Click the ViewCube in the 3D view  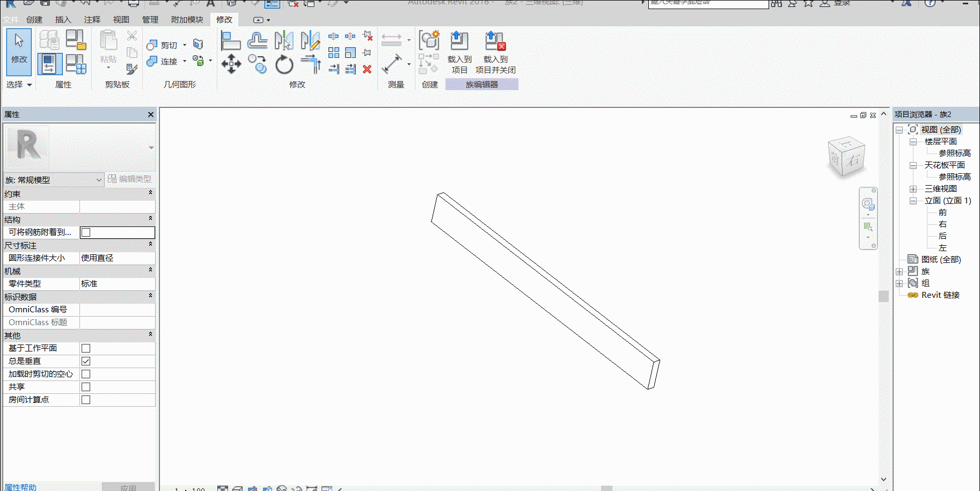(846, 157)
